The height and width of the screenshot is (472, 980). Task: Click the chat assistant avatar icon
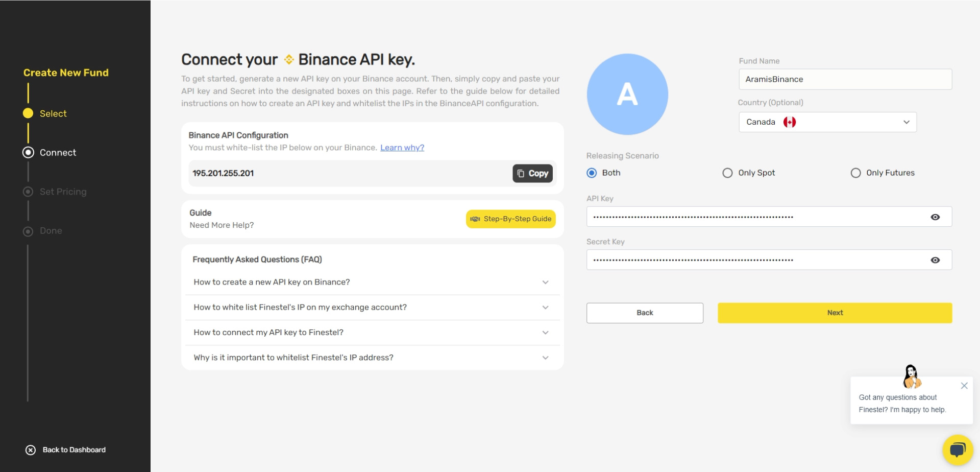tap(911, 377)
